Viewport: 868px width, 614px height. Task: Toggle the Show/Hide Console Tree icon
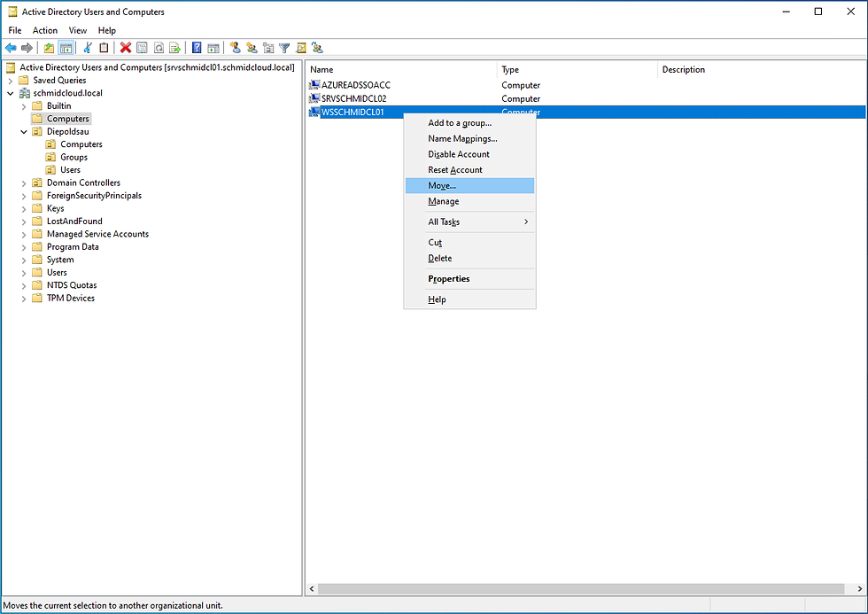[66, 48]
